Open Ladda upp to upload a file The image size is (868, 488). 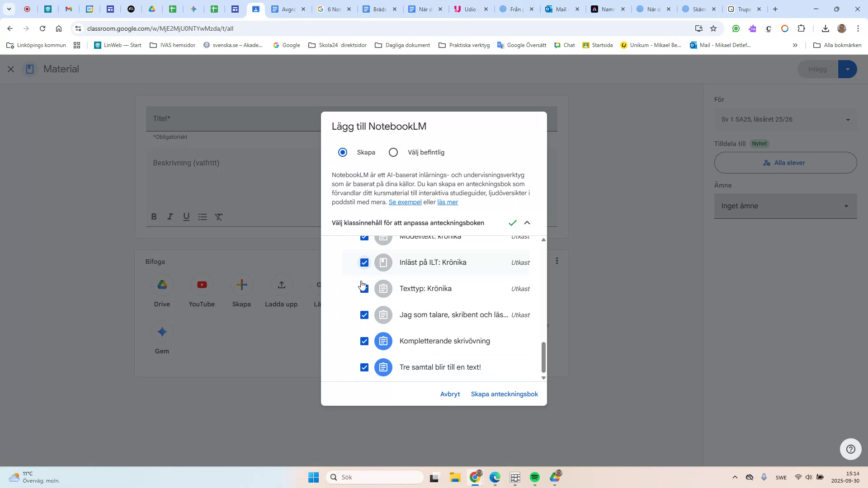281,285
